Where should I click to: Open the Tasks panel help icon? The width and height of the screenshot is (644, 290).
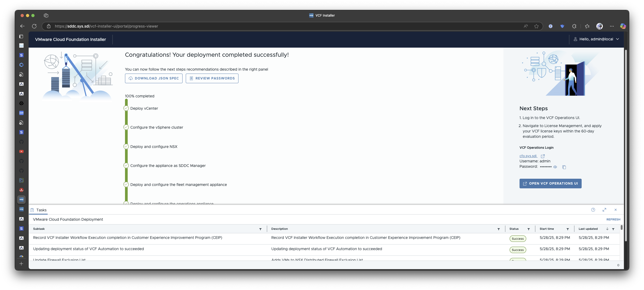(x=593, y=210)
